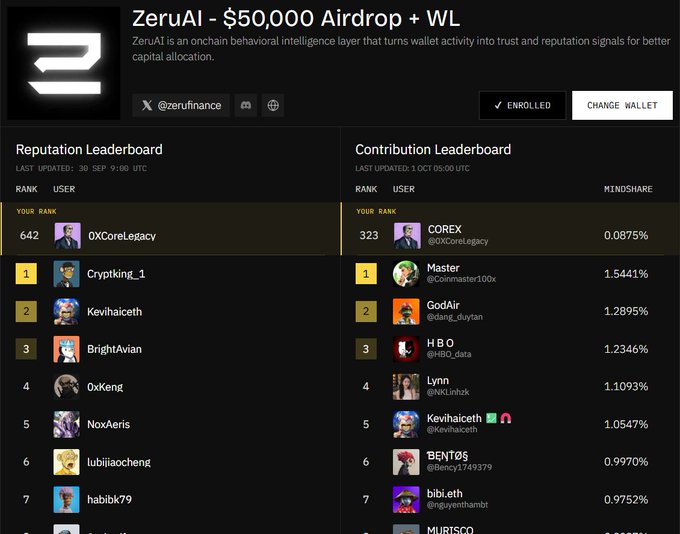Click Master's 1.5441% mindshare value
Screen dimensions: 680x534
pos(626,274)
